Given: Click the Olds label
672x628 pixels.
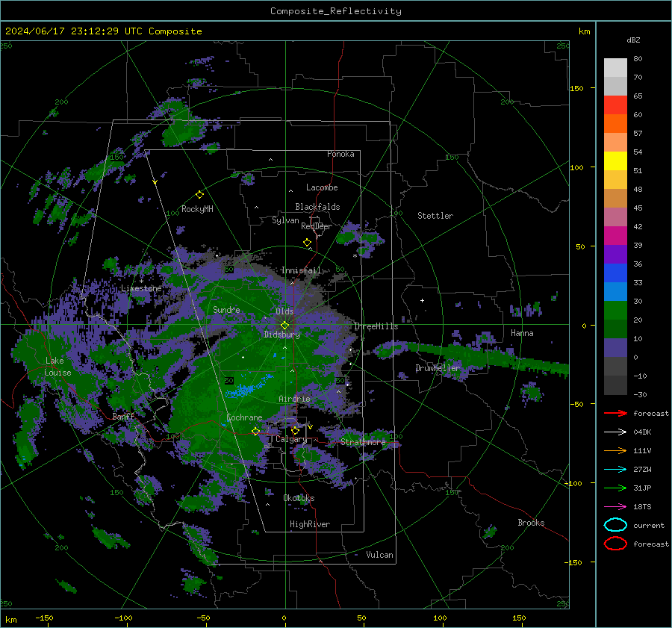Looking at the screenshot, I should (x=284, y=311).
